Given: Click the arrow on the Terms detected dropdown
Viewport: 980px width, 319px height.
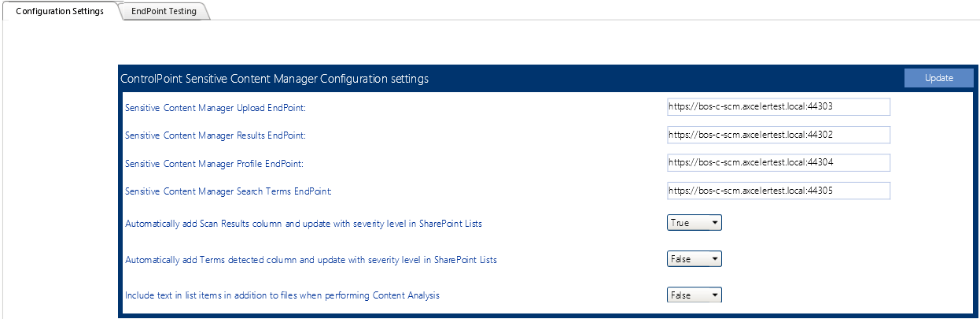Looking at the screenshot, I should tap(714, 258).
